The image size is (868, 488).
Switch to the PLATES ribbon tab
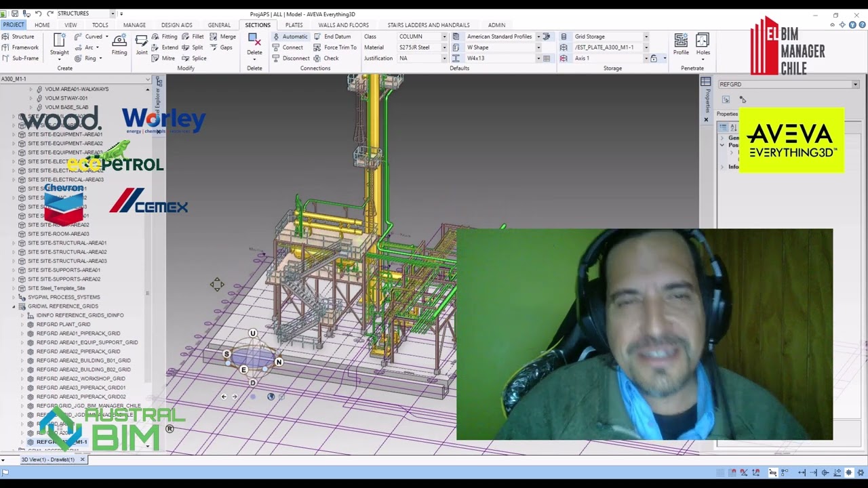click(x=294, y=25)
